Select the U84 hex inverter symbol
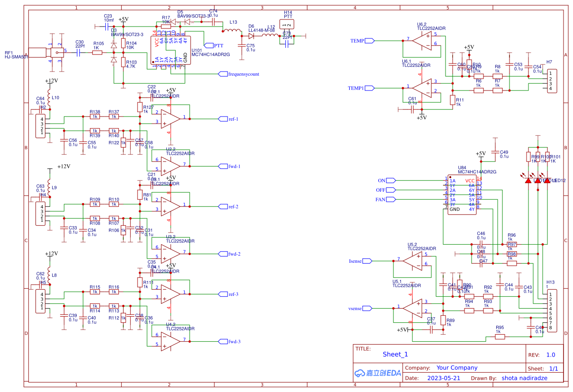573x392 pixels. coord(461,194)
